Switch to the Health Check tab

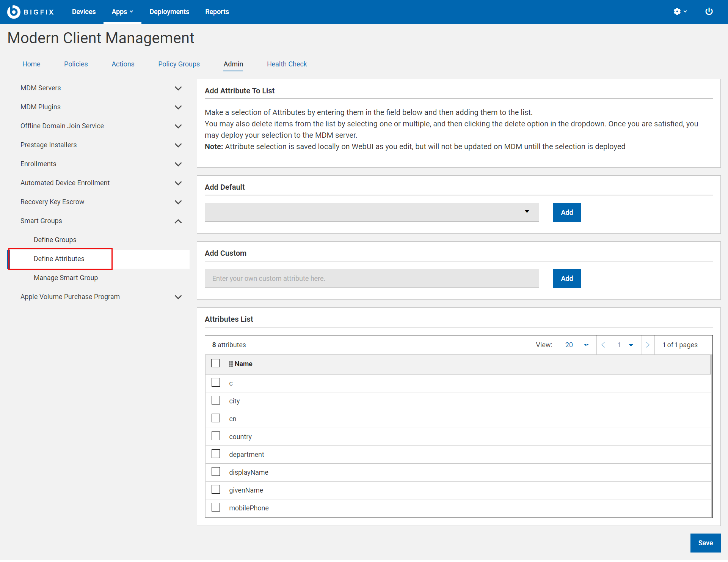click(287, 64)
